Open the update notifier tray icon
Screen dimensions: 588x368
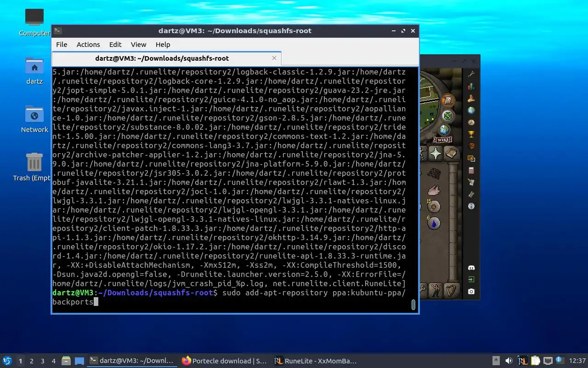[560, 360]
